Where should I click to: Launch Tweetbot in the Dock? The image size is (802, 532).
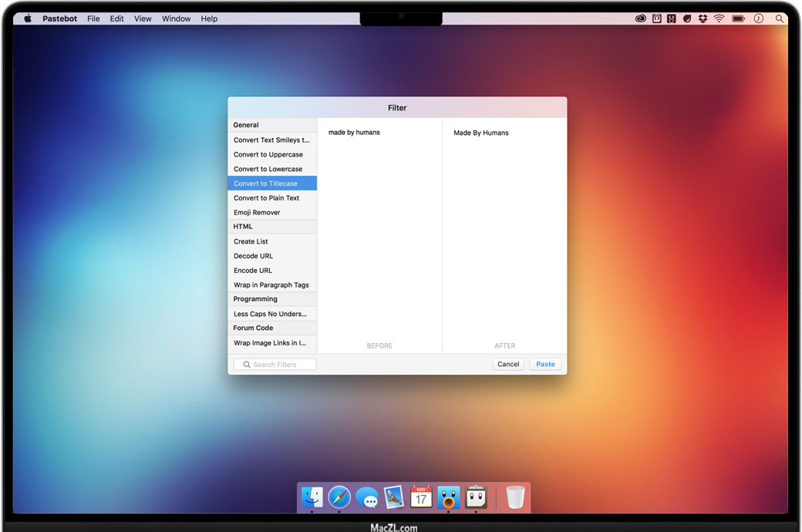tap(448, 497)
